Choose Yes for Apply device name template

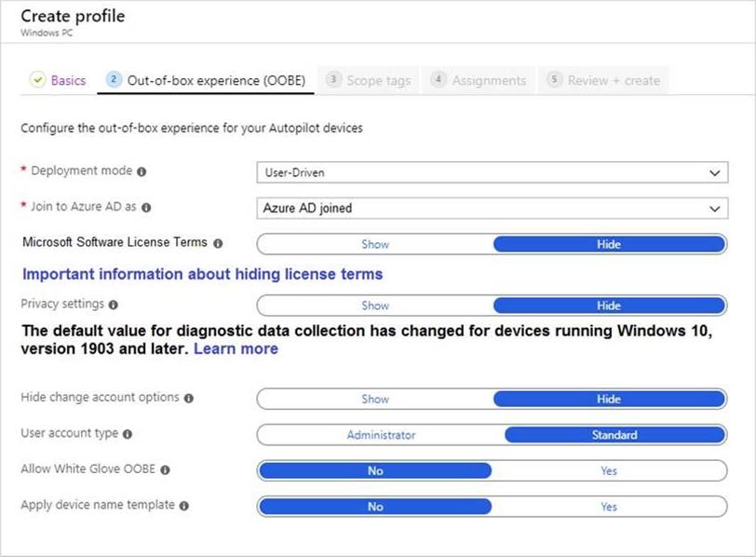click(609, 507)
